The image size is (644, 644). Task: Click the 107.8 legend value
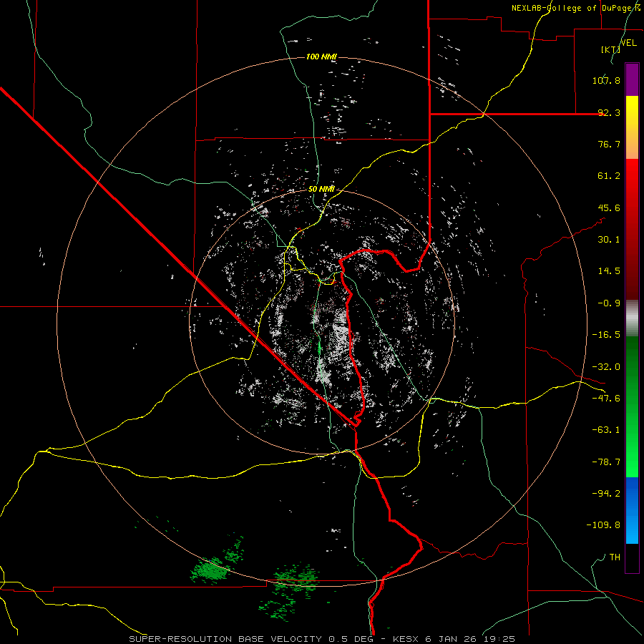tap(606, 80)
